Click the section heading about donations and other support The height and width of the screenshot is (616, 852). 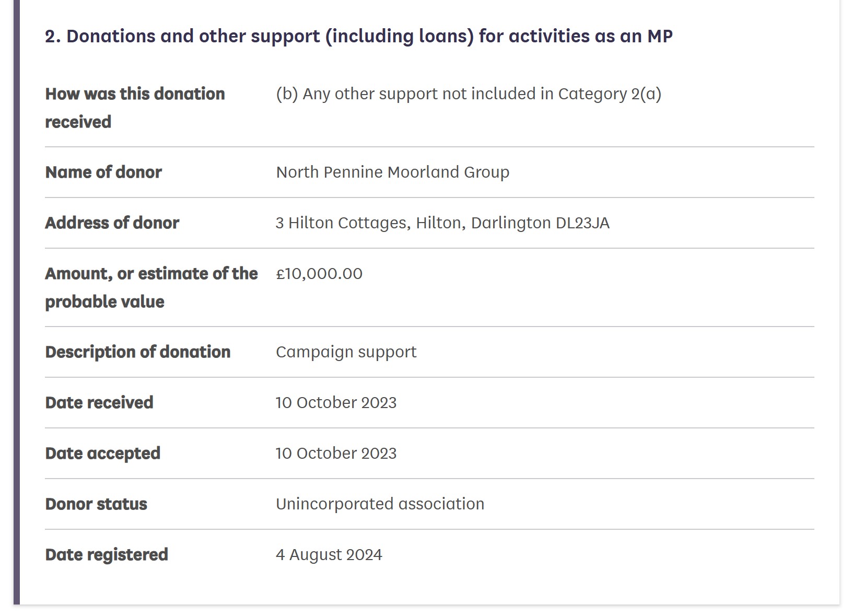coord(358,36)
